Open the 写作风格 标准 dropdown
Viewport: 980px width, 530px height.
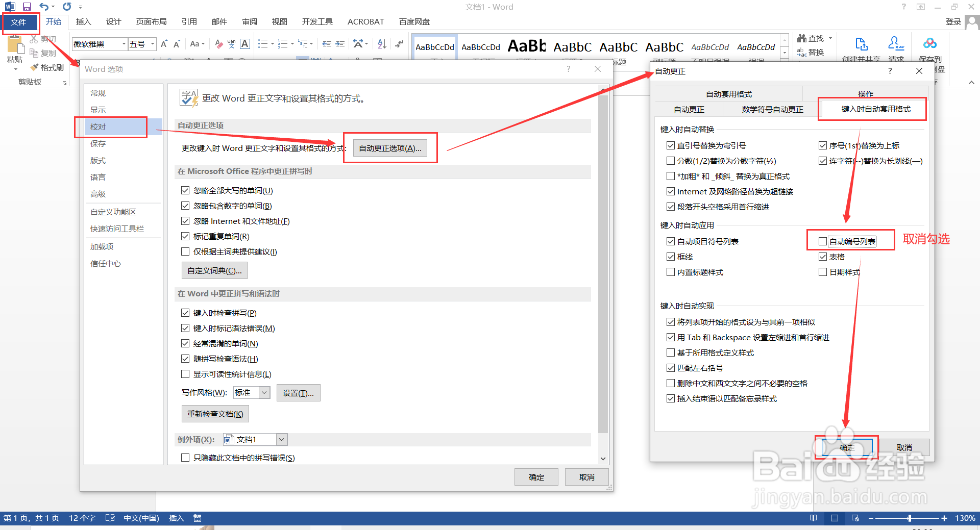pos(264,392)
